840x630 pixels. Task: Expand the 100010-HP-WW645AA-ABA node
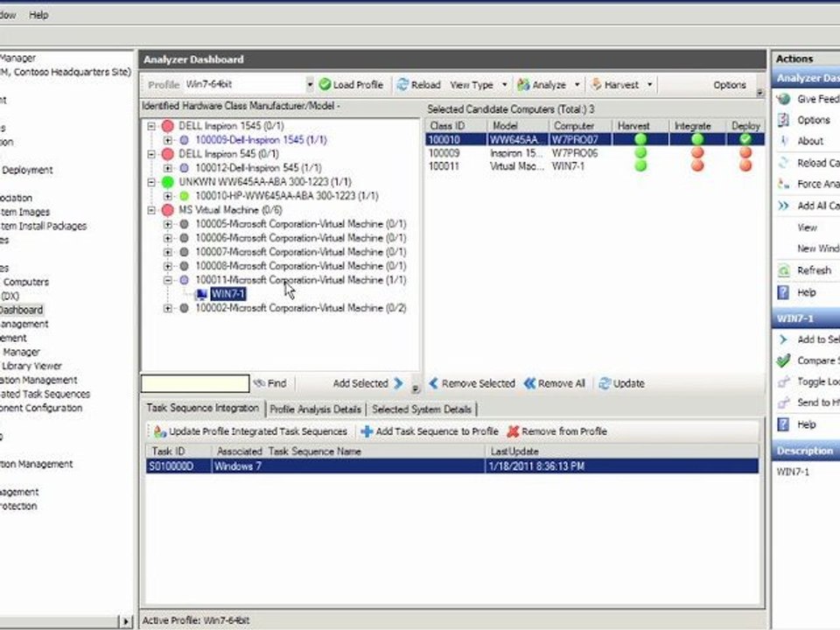(x=168, y=196)
